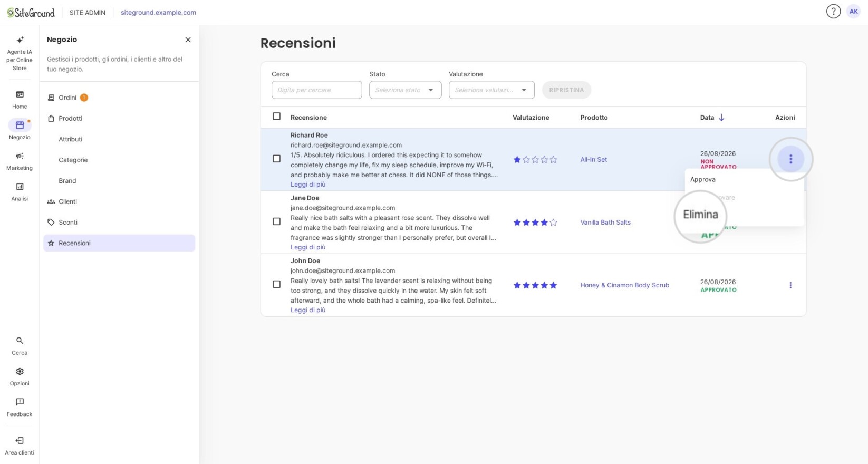Go to Area clienti
The width and height of the screenshot is (868, 464).
(20, 446)
